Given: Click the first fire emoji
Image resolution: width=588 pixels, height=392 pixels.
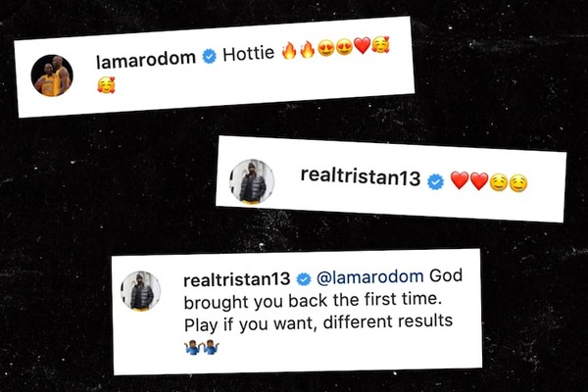Looking at the screenshot, I should [289, 50].
